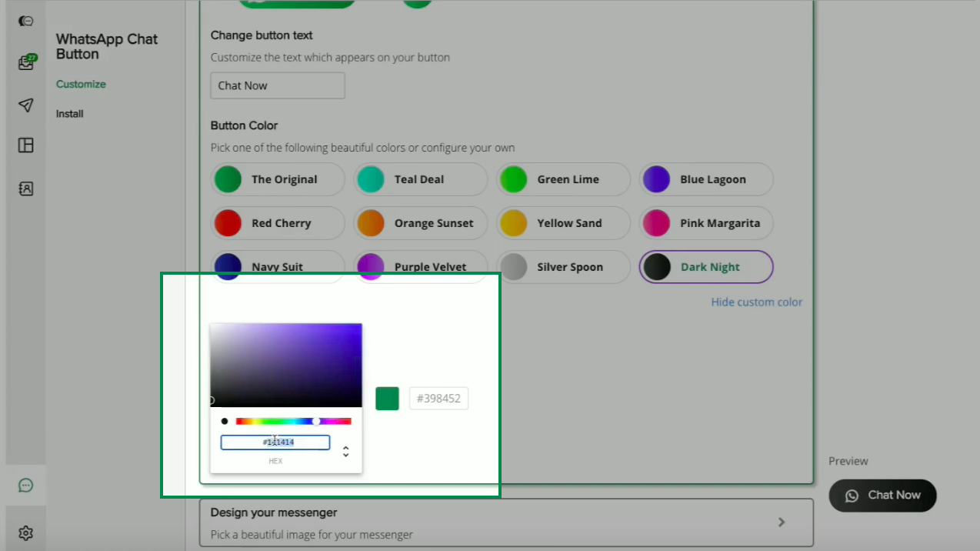Click the Chat Now button text field
Viewport: 980px width, 551px height.
(278, 85)
